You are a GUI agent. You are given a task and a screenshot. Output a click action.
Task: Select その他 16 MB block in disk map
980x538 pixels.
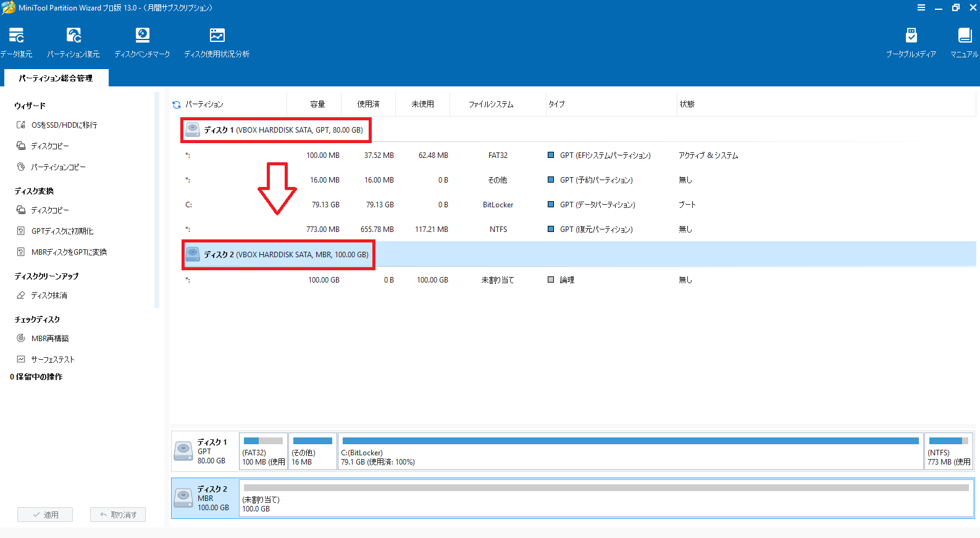[312, 451]
